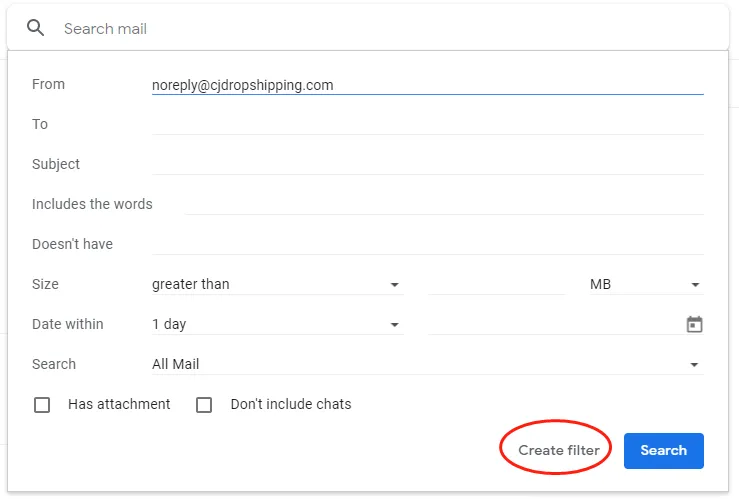Image resolution: width=739 pixels, height=499 pixels.
Task: Click the magnifying glass search icon
Action: tap(36, 28)
